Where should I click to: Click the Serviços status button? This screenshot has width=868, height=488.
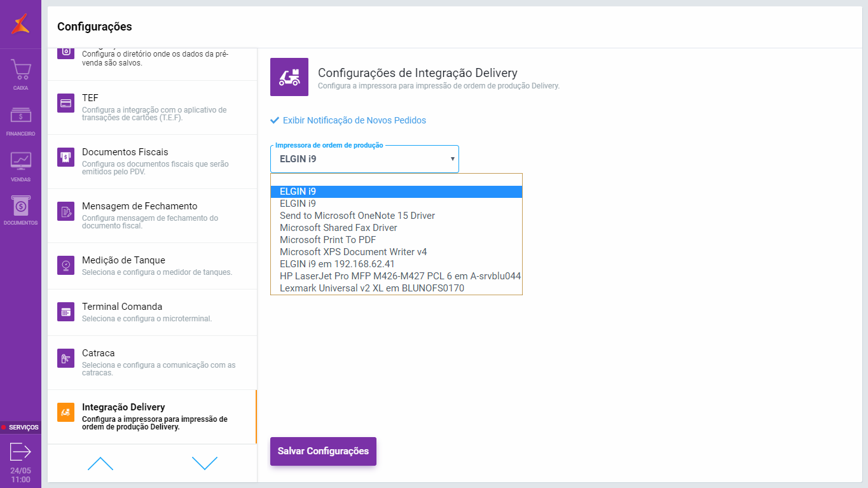20,428
